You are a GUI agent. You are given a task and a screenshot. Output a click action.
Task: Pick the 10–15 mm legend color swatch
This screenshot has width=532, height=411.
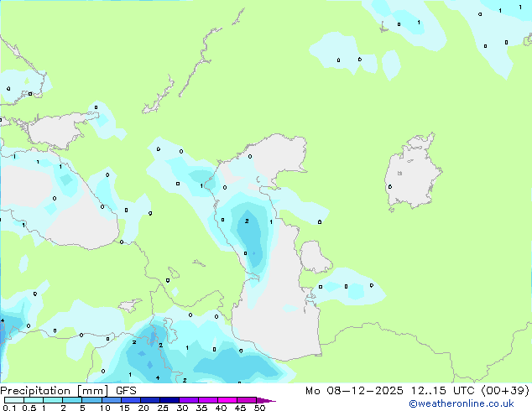point(112,400)
